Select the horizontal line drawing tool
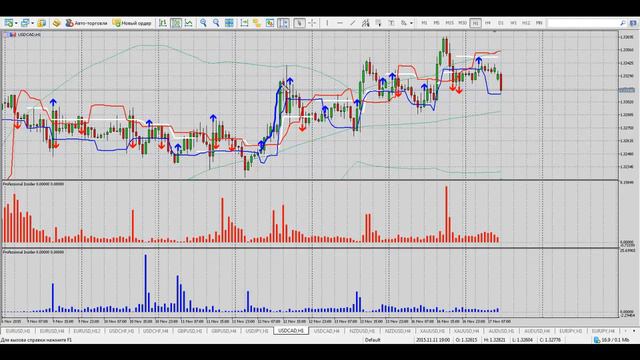 (x=340, y=23)
